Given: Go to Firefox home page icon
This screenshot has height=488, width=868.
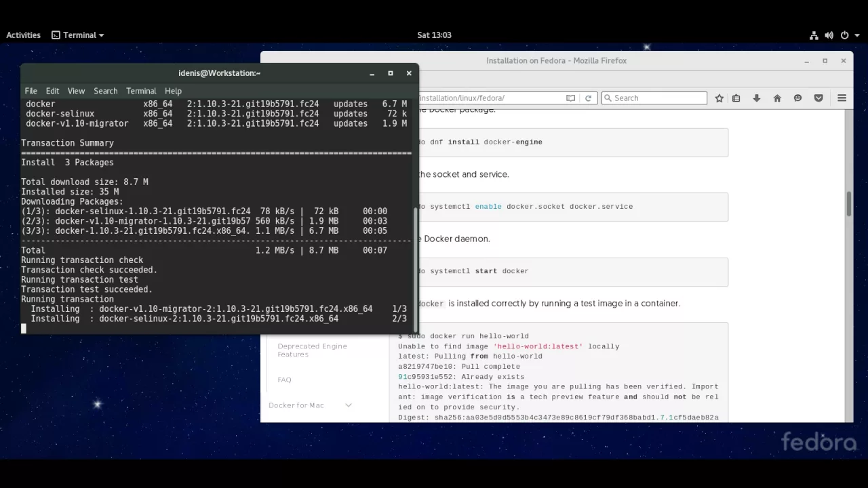Looking at the screenshot, I should click(777, 98).
